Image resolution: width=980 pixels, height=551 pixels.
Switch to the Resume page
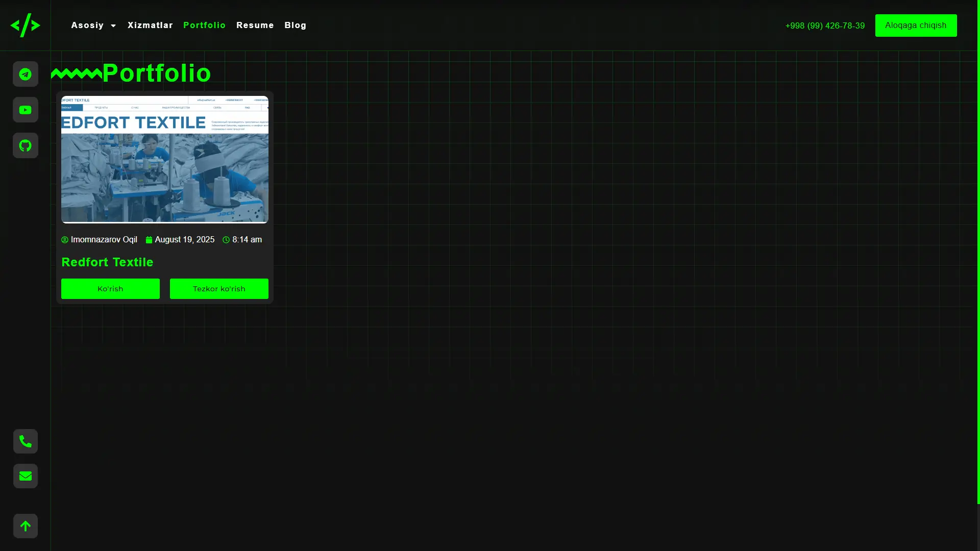(x=255, y=25)
